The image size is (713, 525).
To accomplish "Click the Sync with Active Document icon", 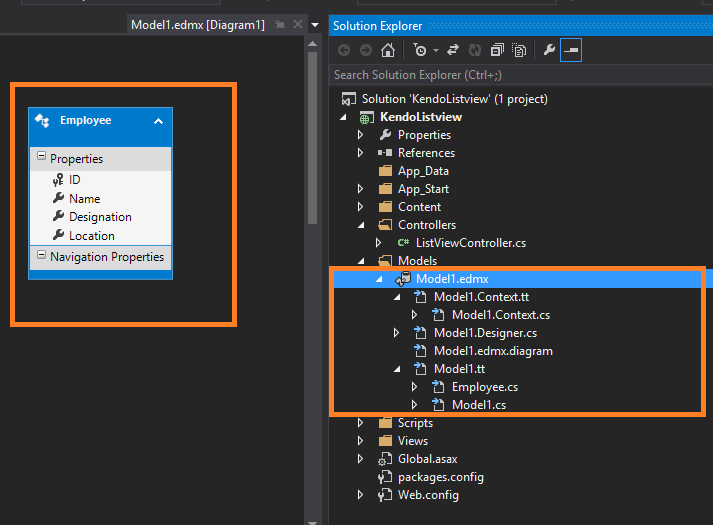I will pyautogui.click(x=452, y=50).
